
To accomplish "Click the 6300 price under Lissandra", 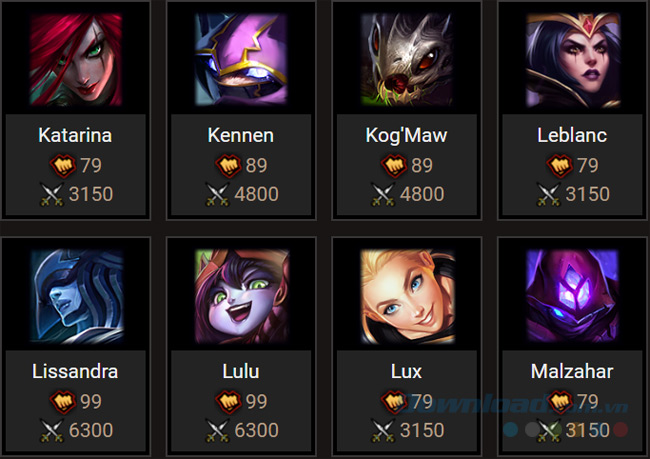I will pos(91,430).
